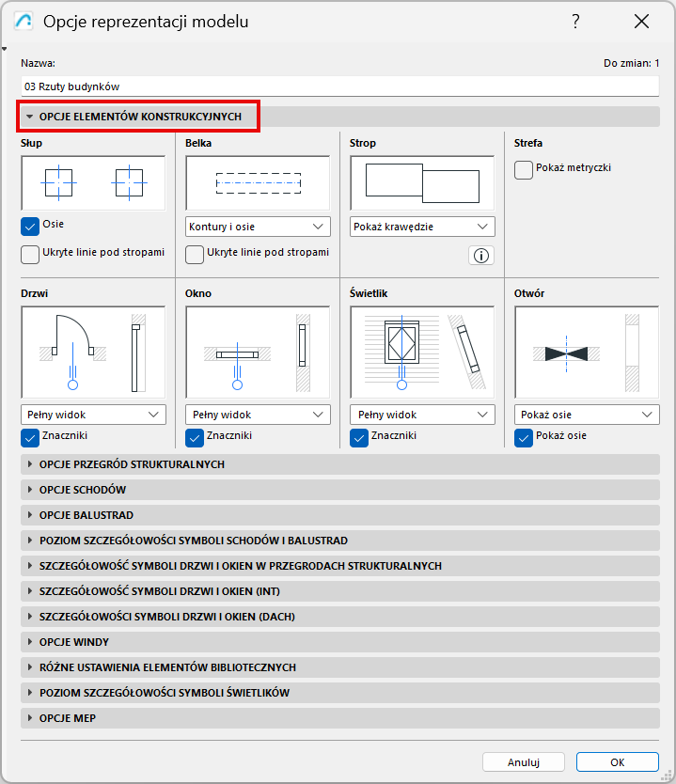Collapse Opcje elementów konstrukcyjnych section
The image size is (676, 784).
click(x=340, y=117)
